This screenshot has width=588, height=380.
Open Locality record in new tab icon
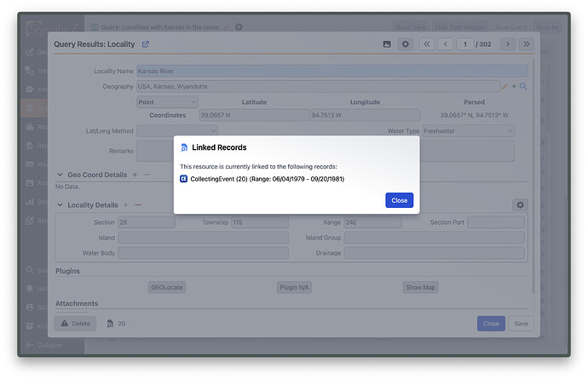[x=146, y=43]
